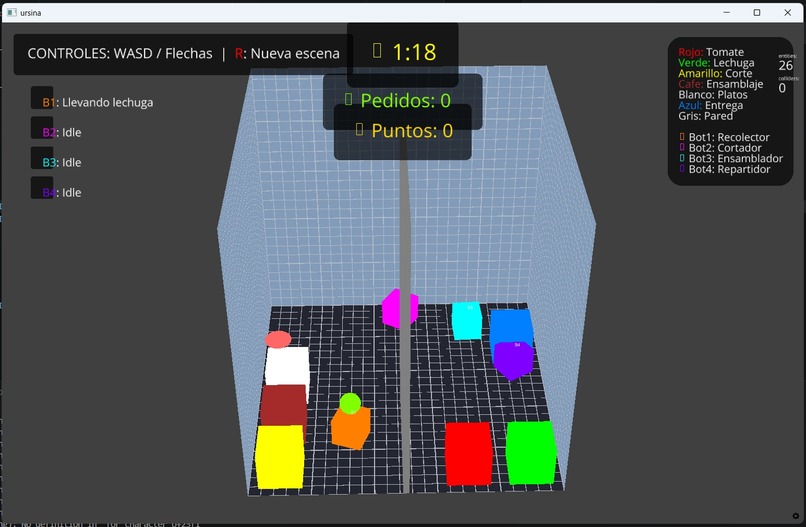This screenshot has height=527, width=806.
Task: Maximize the ursina window
Action: pyautogui.click(x=757, y=12)
